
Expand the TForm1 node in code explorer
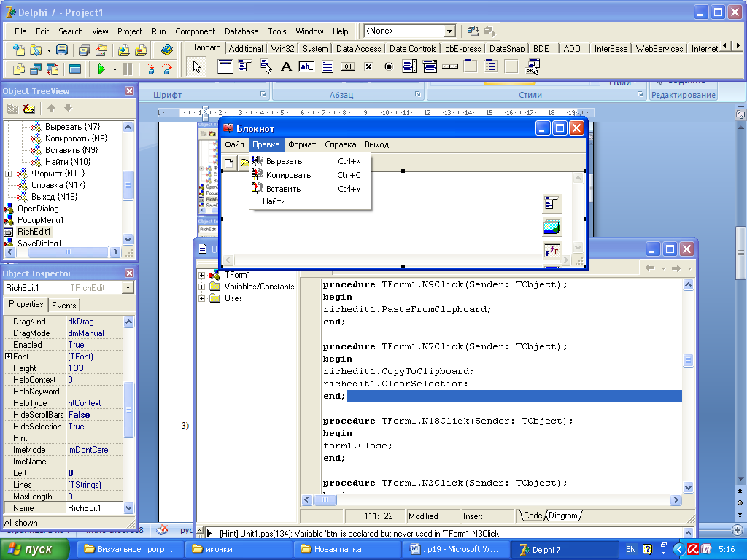201,275
